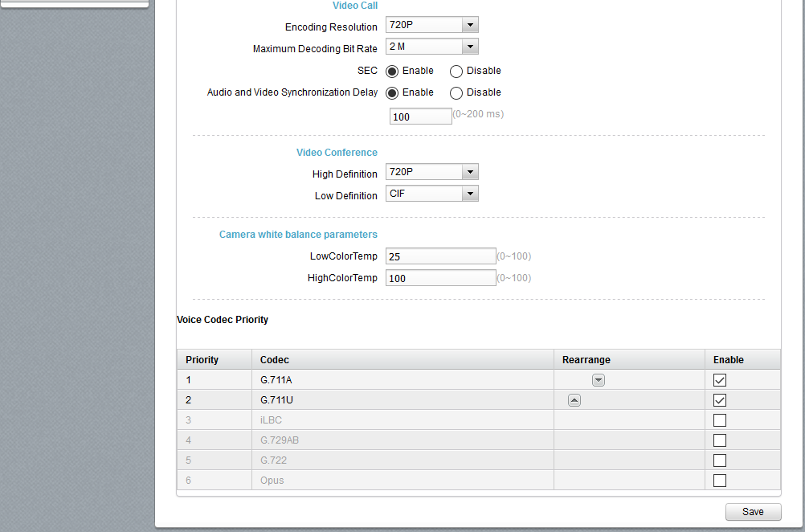Enable the iLBC codec checkbox
The height and width of the screenshot is (532, 805).
point(719,420)
